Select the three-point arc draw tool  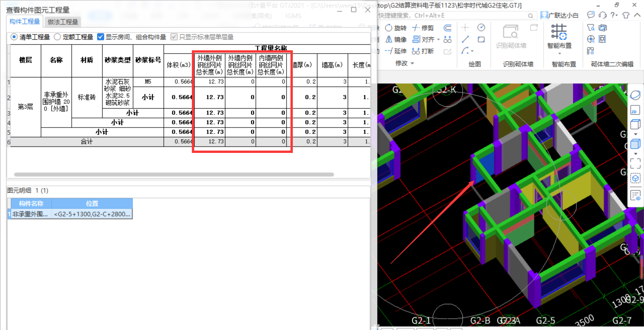click(465, 51)
